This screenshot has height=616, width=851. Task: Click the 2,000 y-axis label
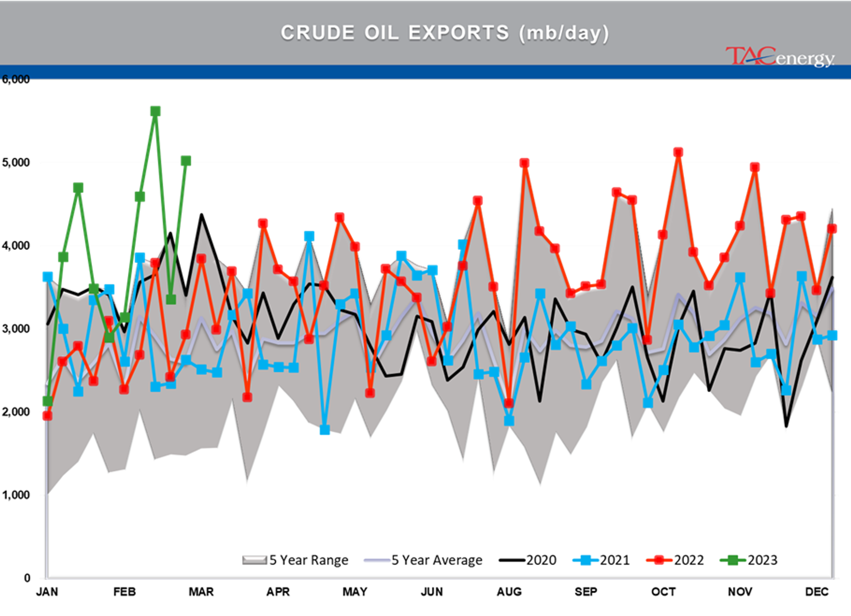tap(16, 412)
